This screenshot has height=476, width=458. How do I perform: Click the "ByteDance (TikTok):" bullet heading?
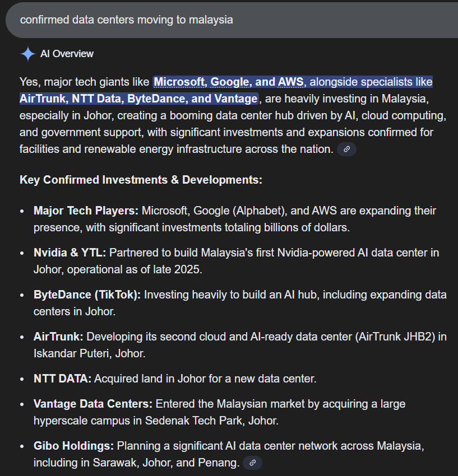(x=87, y=295)
